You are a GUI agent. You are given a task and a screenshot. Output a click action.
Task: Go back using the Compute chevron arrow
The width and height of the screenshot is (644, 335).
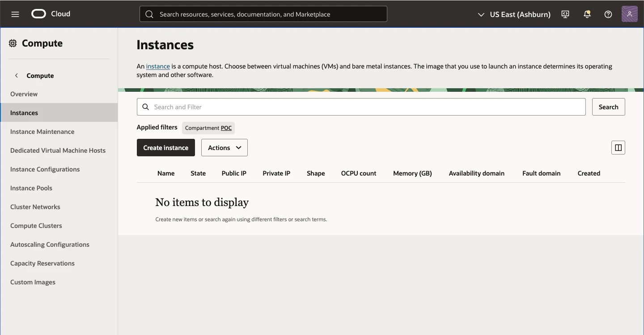click(x=17, y=75)
